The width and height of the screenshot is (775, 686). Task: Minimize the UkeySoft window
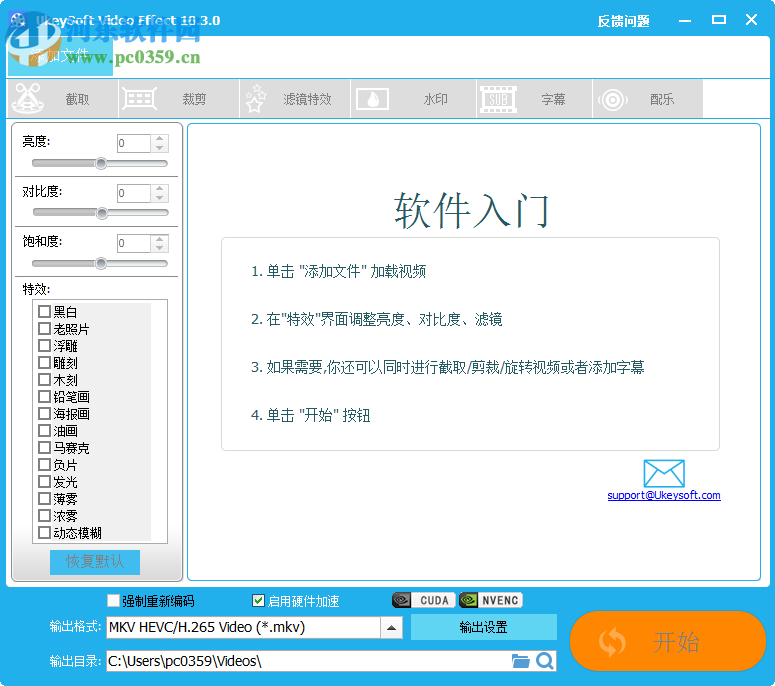pyautogui.click(x=685, y=21)
